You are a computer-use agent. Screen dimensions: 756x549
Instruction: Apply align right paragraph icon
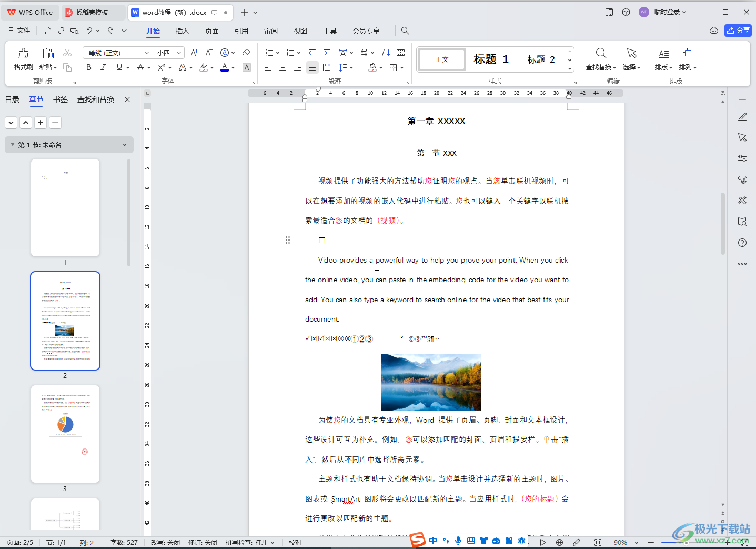[297, 67]
